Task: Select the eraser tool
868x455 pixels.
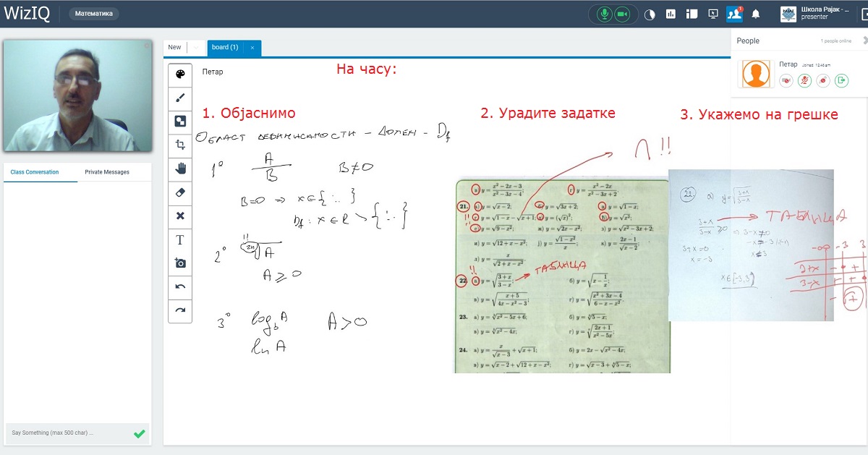Action: [x=180, y=192]
